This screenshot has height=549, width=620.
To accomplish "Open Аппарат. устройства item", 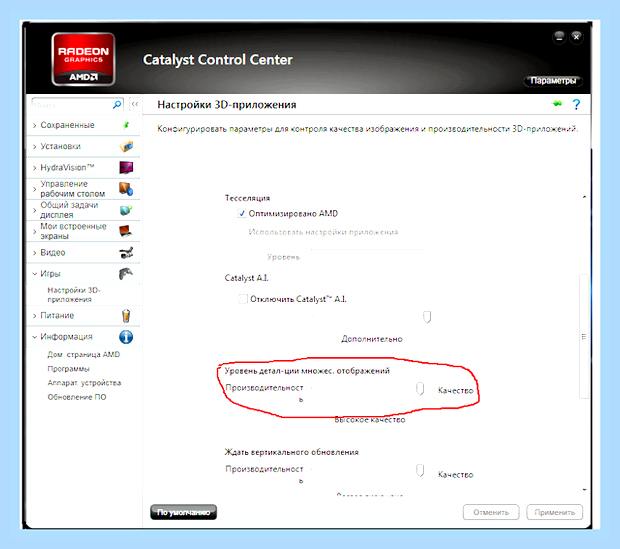I will 84,383.
